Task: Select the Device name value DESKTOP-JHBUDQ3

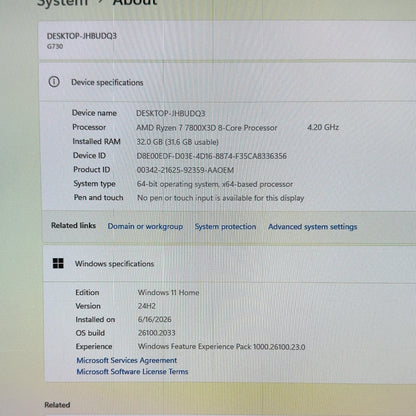Action: [171, 113]
